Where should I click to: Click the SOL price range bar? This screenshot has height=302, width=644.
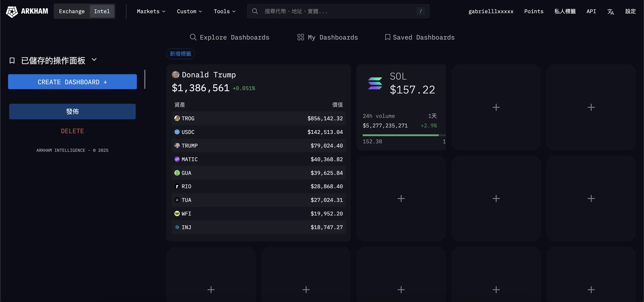(x=404, y=135)
